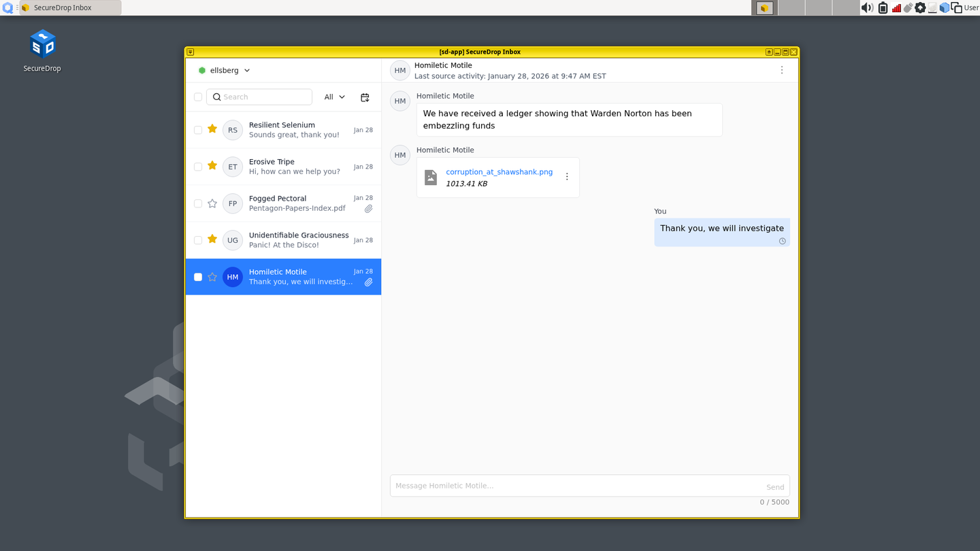Check the checkbox next to Resilient Selenium

pyautogui.click(x=197, y=130)
